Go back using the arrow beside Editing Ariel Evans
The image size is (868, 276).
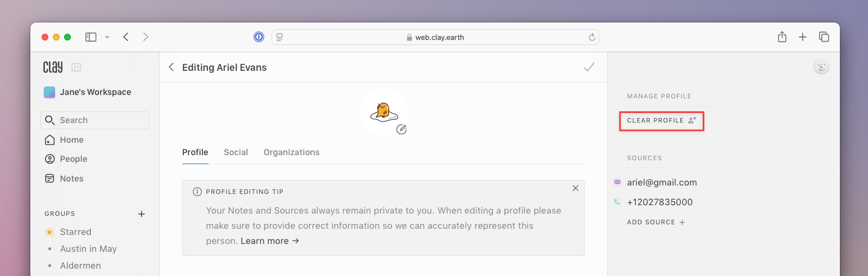coord(171,67)
